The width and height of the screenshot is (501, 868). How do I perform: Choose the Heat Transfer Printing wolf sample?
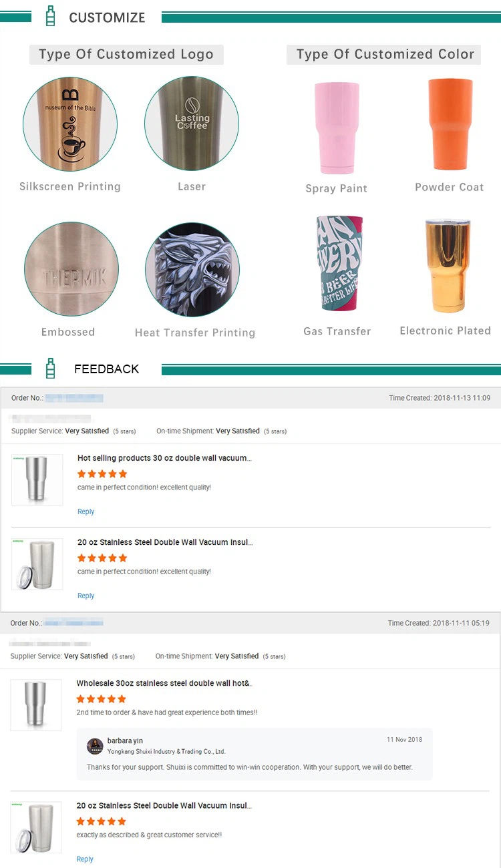point(192,270)
